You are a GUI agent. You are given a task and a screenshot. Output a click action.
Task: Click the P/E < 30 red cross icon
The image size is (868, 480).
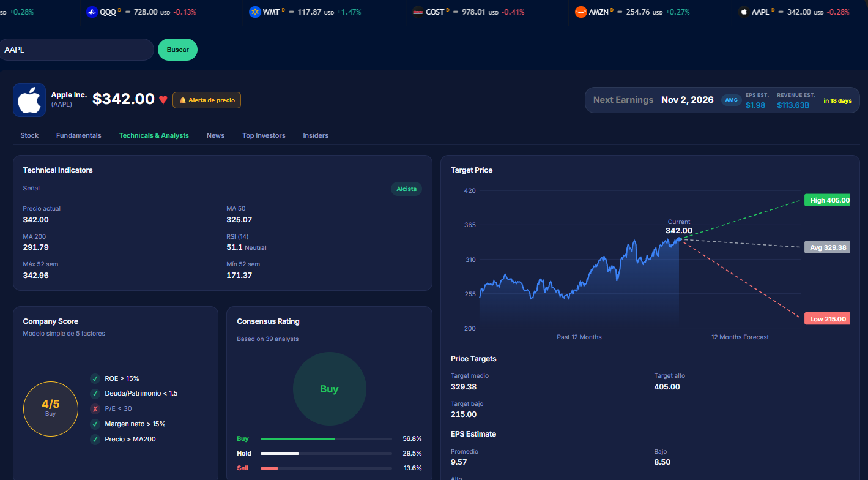coord(95,408)
